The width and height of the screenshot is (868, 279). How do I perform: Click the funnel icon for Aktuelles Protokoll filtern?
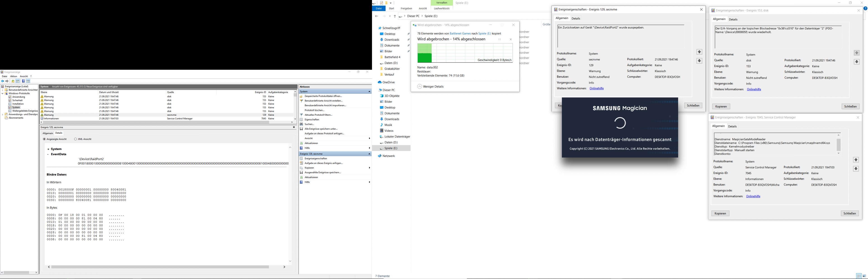301,115
